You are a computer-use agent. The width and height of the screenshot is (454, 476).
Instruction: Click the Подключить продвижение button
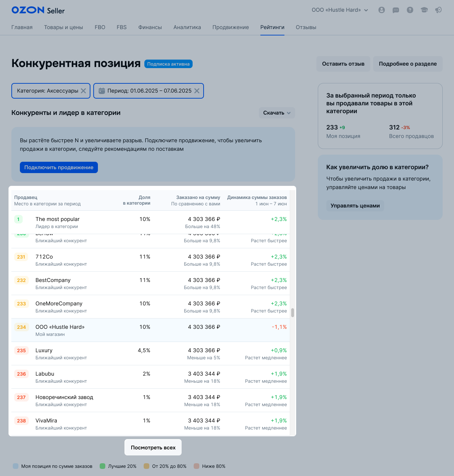(x=59, y=167)
